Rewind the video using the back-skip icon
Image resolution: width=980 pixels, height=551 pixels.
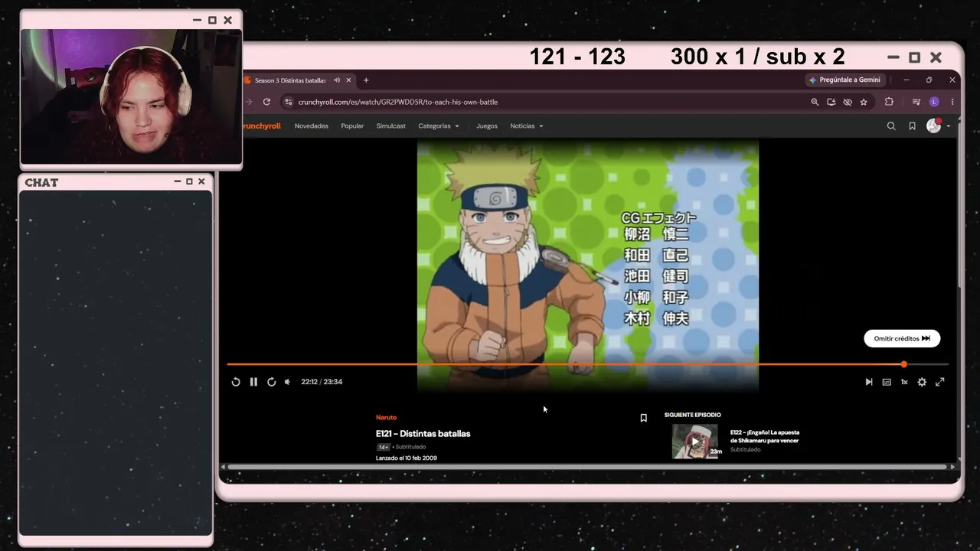tap(236, 382)
